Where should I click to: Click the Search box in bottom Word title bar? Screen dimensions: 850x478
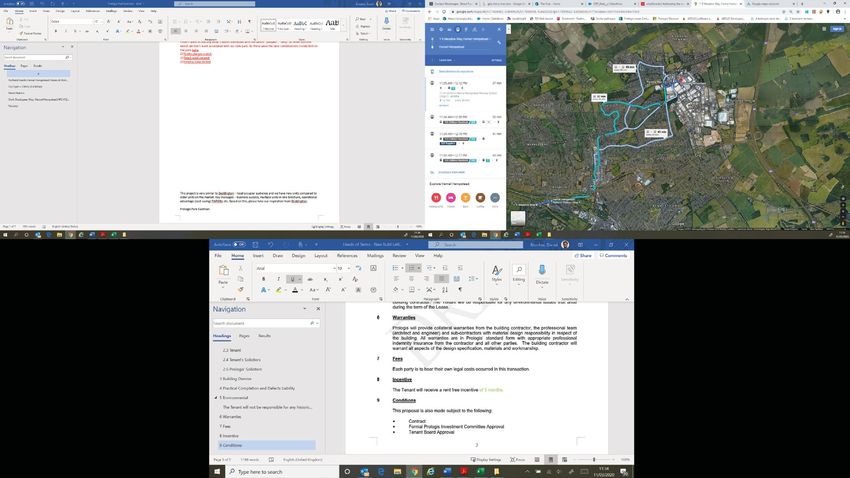point(475,244)
